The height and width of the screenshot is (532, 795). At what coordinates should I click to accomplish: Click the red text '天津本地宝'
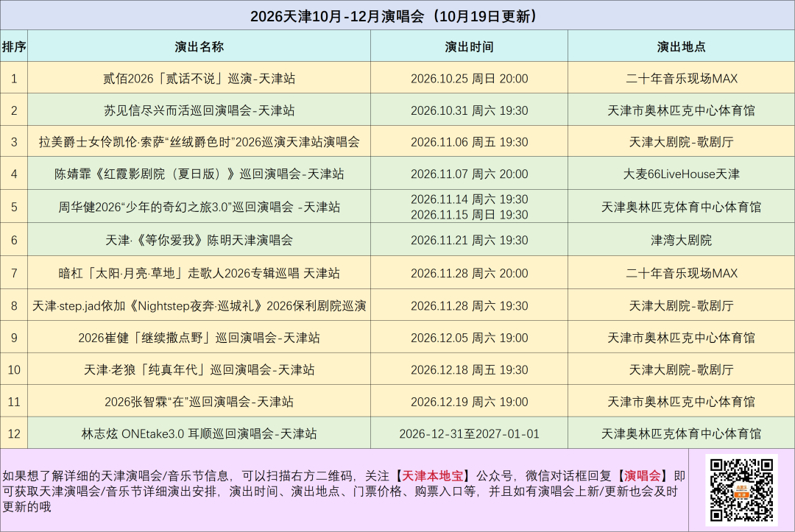coord(433,476)
